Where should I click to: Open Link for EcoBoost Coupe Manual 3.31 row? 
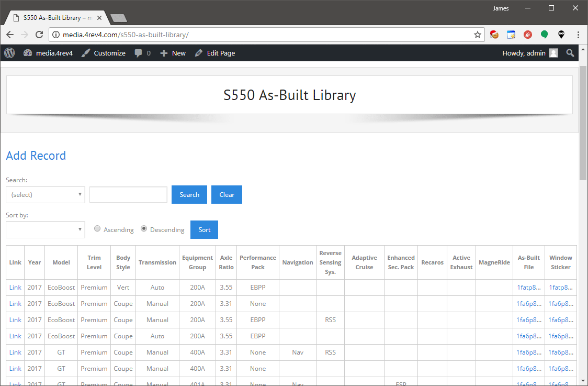click(15, 303)
